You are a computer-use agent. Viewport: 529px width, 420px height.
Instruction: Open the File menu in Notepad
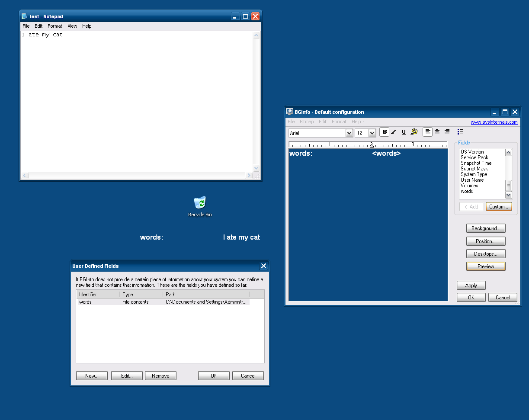click(x=26, y=26)
